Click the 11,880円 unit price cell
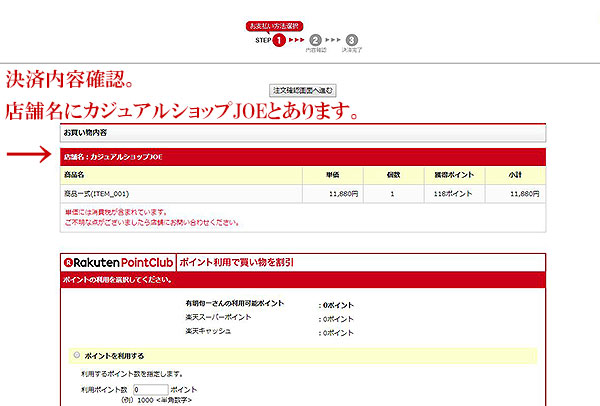This screenshot has width=600, height=406. (333, 194)
